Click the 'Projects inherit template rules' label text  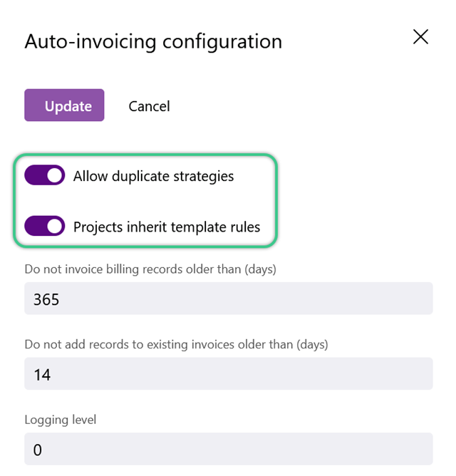167,227
